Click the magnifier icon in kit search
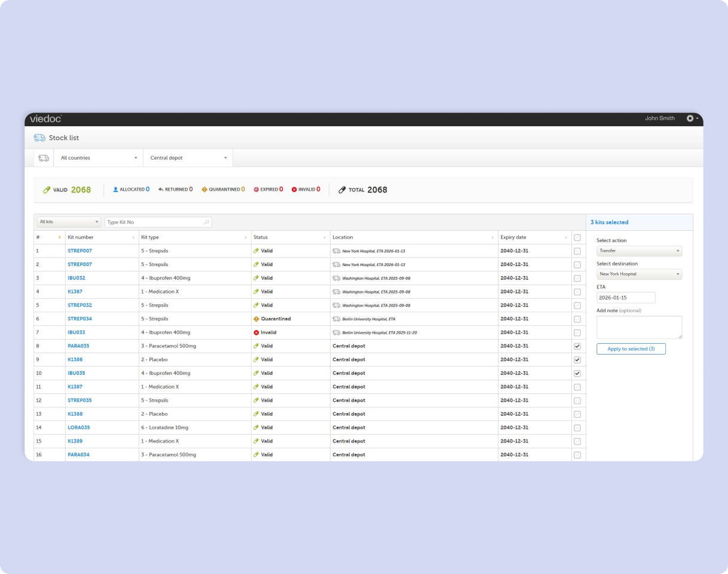Image resolution: width=728 pixels, height=574 pixels. click(206, 222)
